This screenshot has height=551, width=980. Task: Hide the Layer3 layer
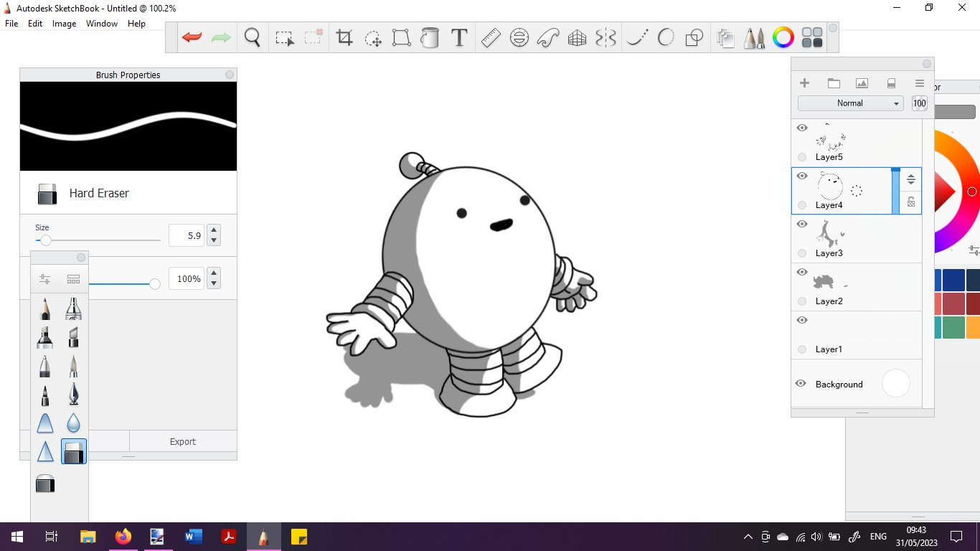[x=802, y=224]
